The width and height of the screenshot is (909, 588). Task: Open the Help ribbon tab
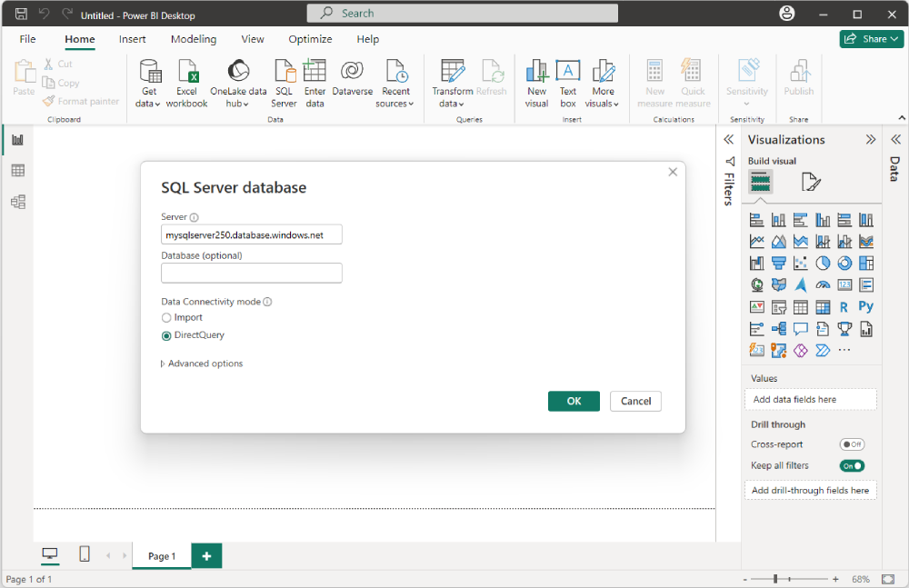[368, 39]
